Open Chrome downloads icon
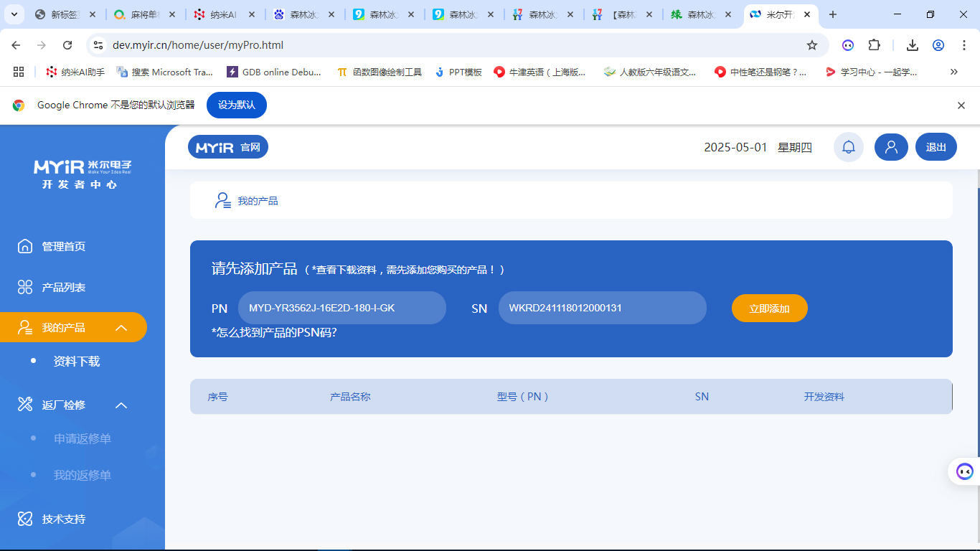Viewport: 980px width, 551px height. coord(913,45)
